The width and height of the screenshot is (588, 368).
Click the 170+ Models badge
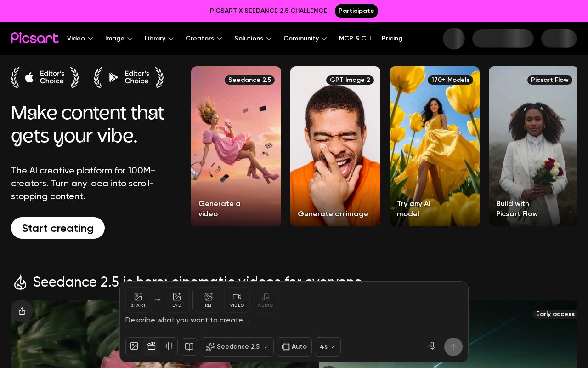[x=450, y=80]
